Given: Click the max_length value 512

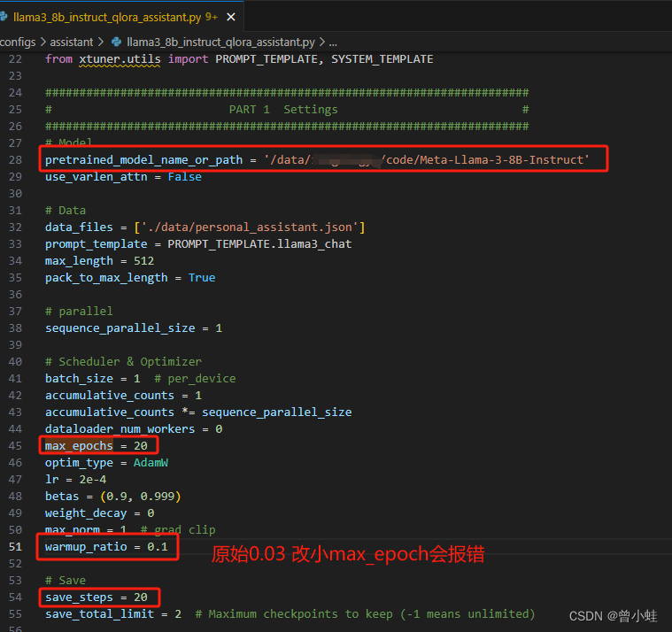Looking at the screenshot, I should click(x=143, y=260).
